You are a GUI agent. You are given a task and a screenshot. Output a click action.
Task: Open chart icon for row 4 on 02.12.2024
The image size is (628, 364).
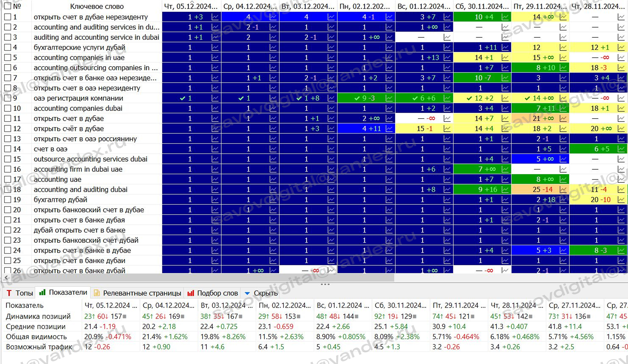coord(389,47)
